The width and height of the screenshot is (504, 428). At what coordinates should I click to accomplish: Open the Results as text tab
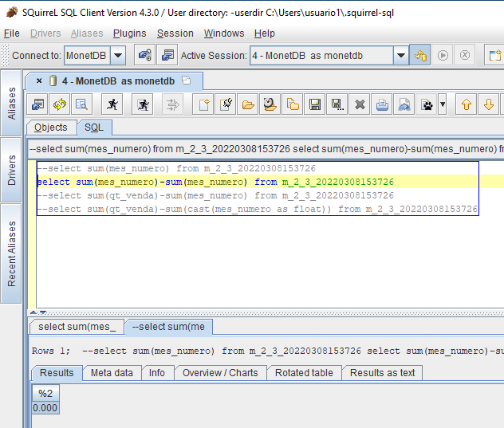coord(382,373)
